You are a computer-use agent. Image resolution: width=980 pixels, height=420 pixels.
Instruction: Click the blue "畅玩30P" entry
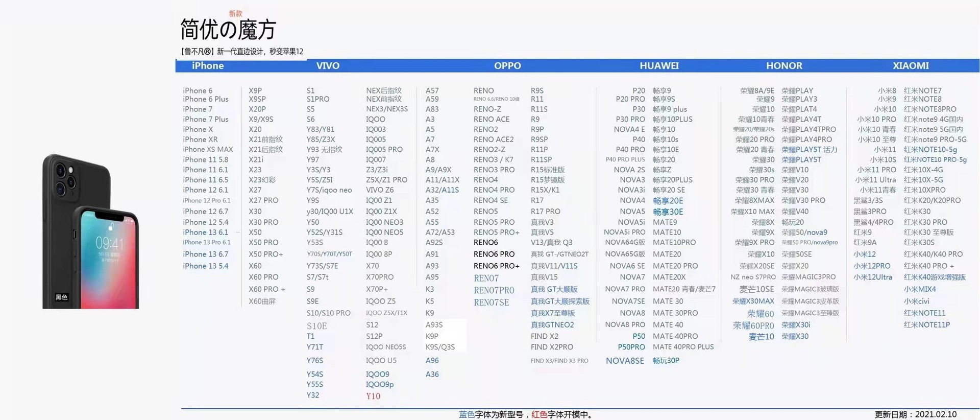click(666, 360)
